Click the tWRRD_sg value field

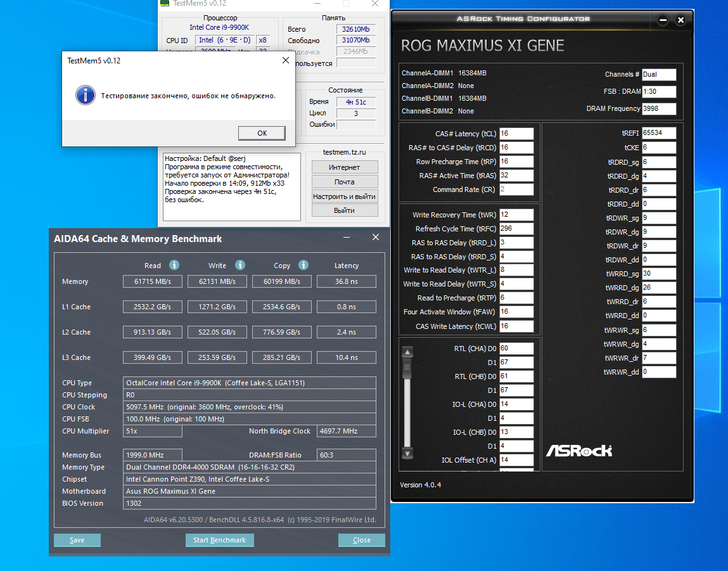click(659, 273)
